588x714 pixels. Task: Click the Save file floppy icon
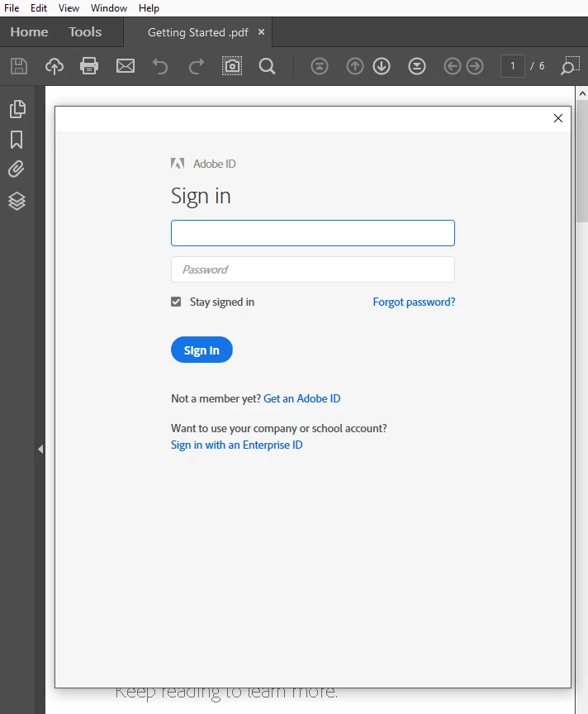(19, 66)
